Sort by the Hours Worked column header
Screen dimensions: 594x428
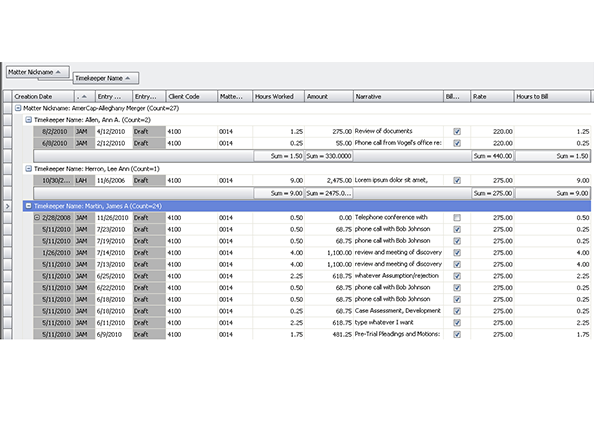(278, 97)
